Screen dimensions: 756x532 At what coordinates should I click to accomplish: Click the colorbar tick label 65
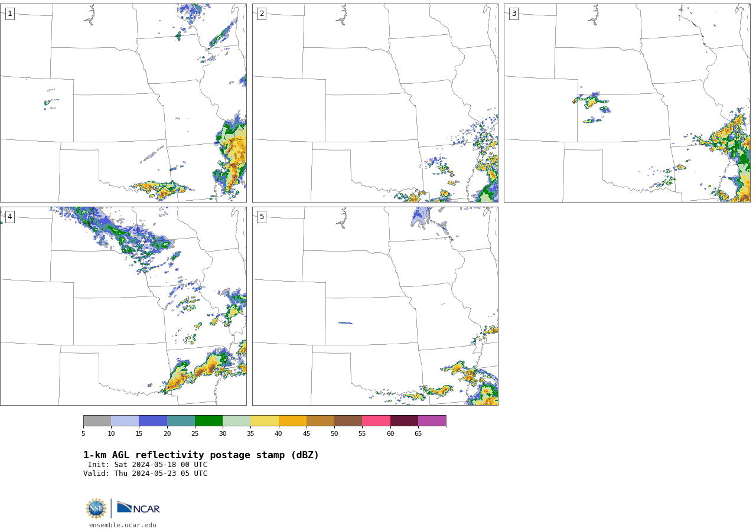click(x=418, y=434)
